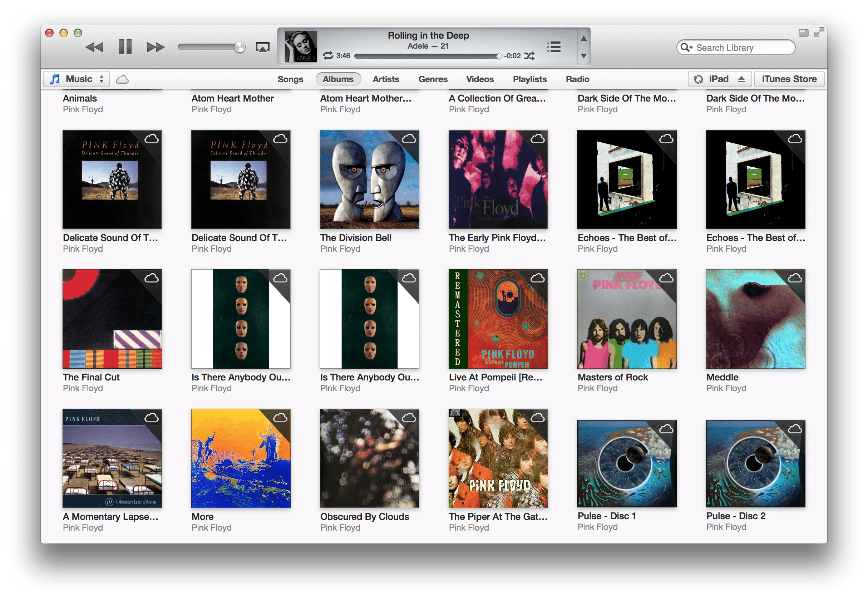The image size is (868, 600).
Task: Open Obscured By Clouds album artwork
Action: [x=369, y=458]
